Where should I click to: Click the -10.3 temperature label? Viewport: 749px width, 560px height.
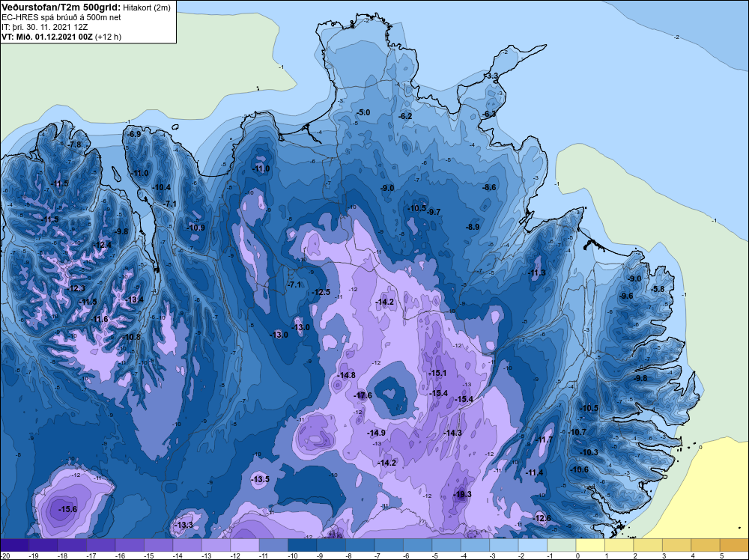589,452
